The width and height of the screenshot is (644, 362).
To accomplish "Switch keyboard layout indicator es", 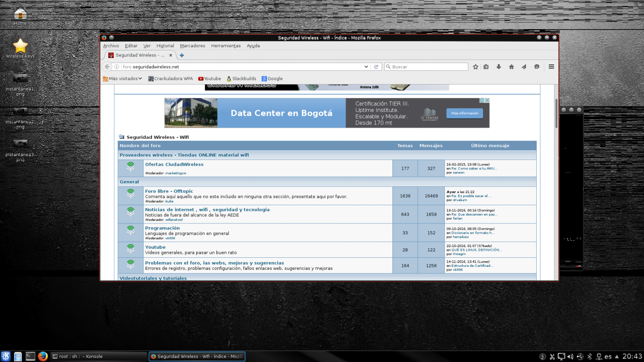I will (x=608, y=356).
